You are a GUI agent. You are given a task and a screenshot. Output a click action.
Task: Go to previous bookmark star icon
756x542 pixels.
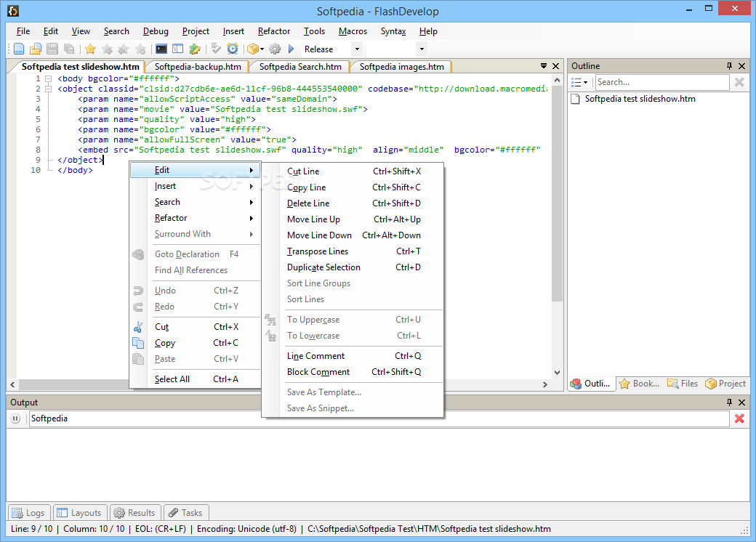(124, 49)
